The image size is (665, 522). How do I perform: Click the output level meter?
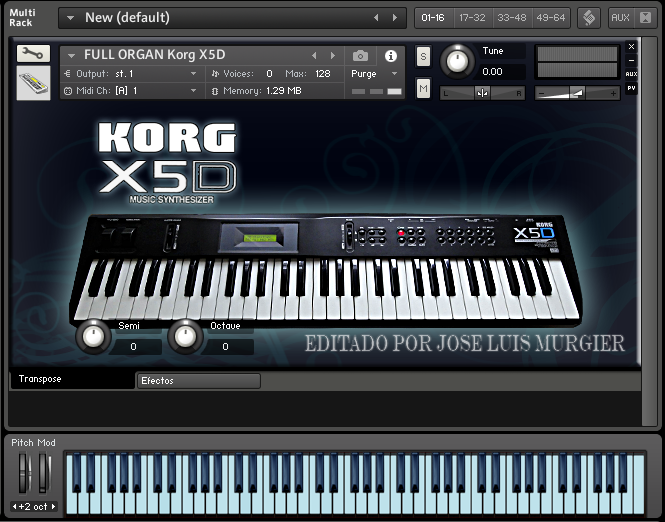pos(577,62)
